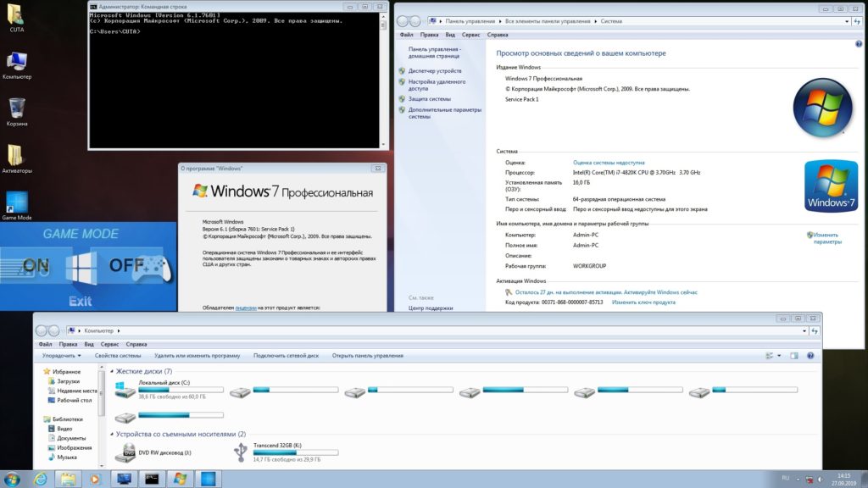Collapse Устройства со съемными носителями group

tap(113, 435)
